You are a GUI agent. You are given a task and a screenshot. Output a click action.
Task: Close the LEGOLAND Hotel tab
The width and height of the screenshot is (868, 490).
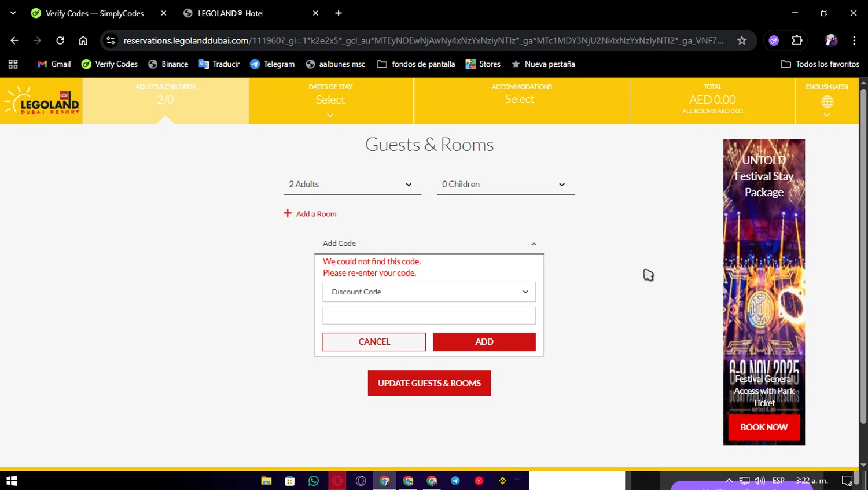315,13
